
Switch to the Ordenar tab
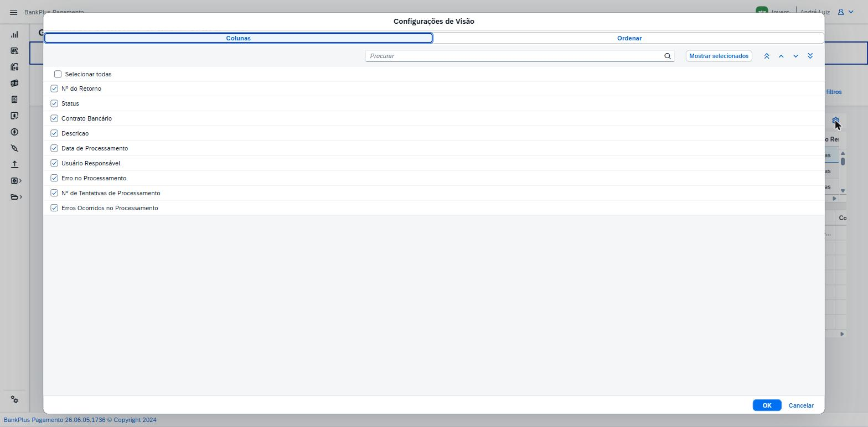(x=629, y=38)
